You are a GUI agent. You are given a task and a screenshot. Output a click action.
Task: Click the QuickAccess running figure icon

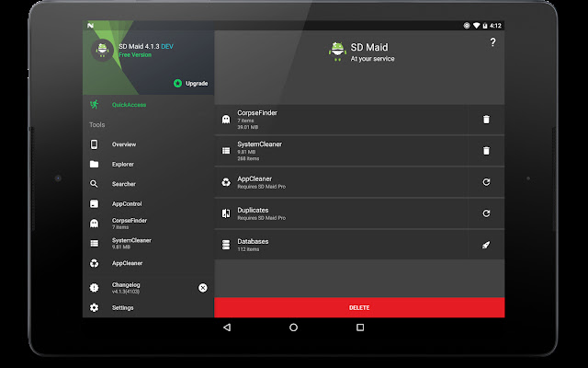94,104
